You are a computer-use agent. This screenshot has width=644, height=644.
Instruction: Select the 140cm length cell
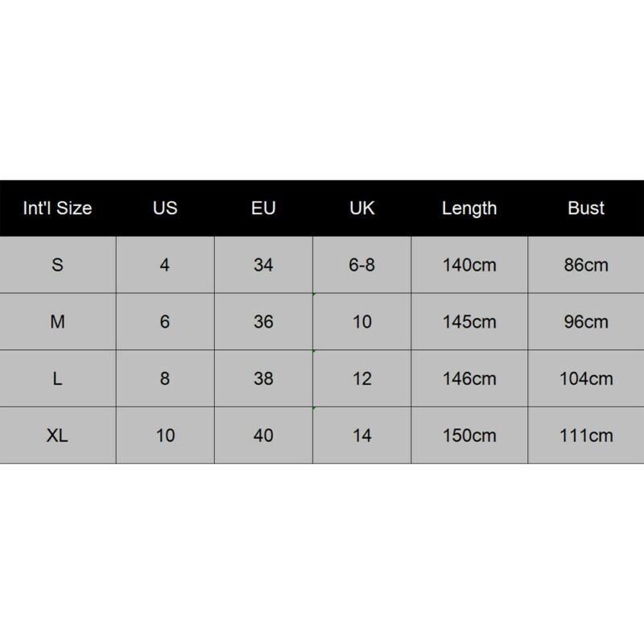coord(469,265)
